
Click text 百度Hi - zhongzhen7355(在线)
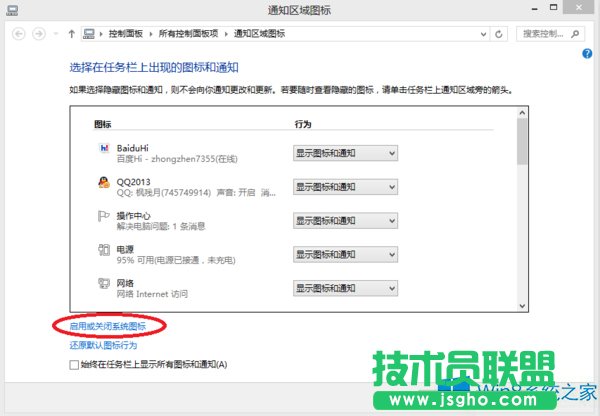(x=177, y=159)
